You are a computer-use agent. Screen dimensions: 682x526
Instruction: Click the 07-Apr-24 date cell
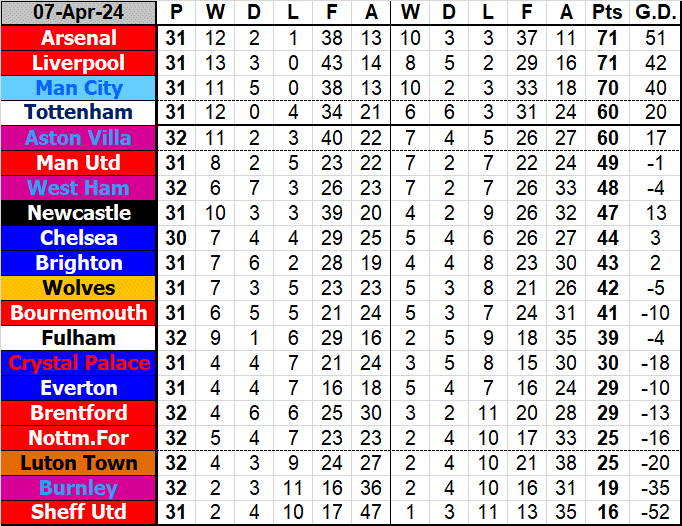point(79,13)
